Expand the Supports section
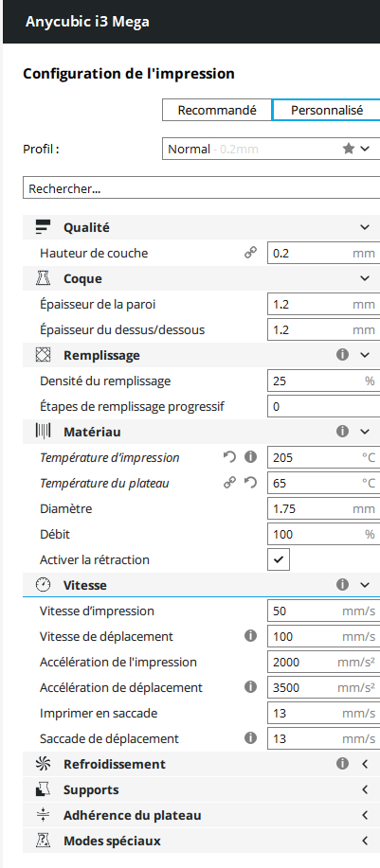This screenshot has width=380, height=868. (x=201, y=789)
